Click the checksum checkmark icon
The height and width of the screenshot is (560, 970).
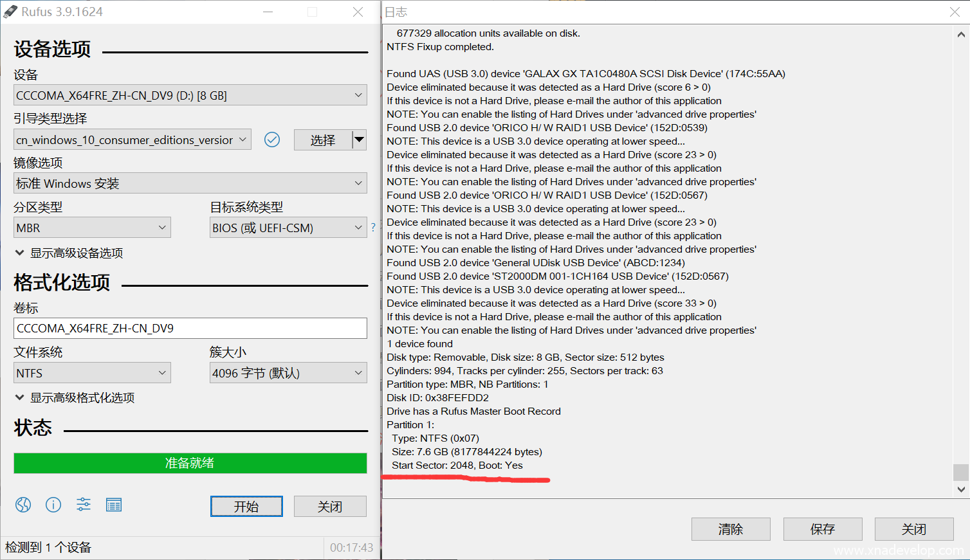pos(272,140)
